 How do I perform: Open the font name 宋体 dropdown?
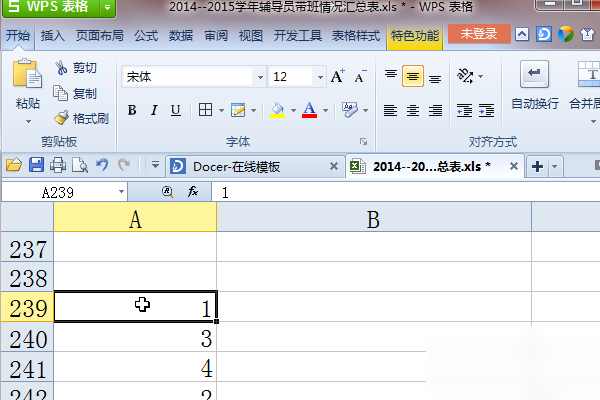[x=260, y=77]
